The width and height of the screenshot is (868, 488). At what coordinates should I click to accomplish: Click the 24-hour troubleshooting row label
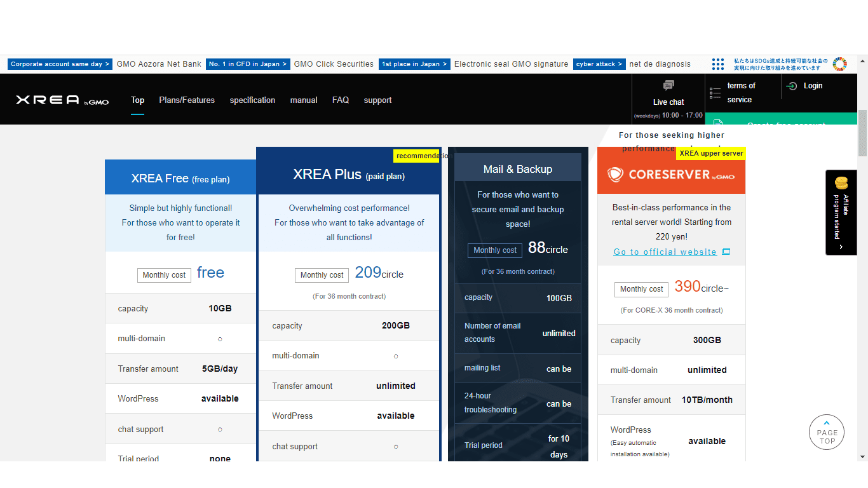[x=491, y=403]
